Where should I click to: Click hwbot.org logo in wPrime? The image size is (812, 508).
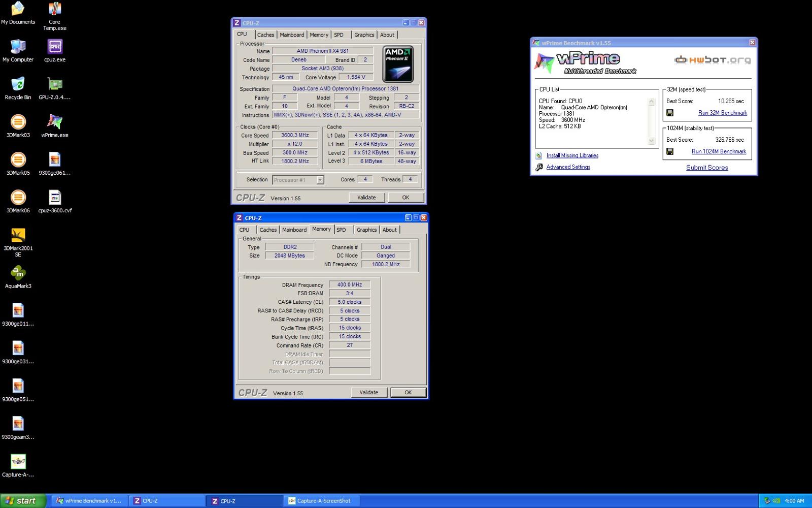point(712,60)
